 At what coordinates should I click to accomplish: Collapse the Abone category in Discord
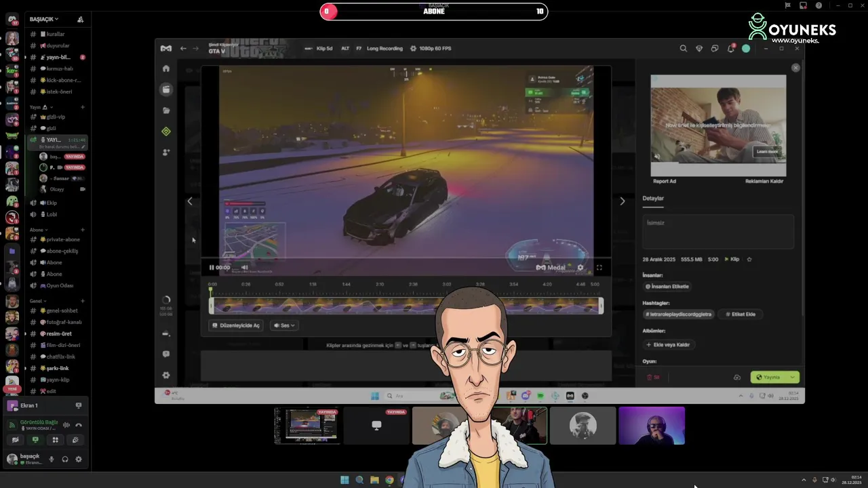(x=39, y=230)
